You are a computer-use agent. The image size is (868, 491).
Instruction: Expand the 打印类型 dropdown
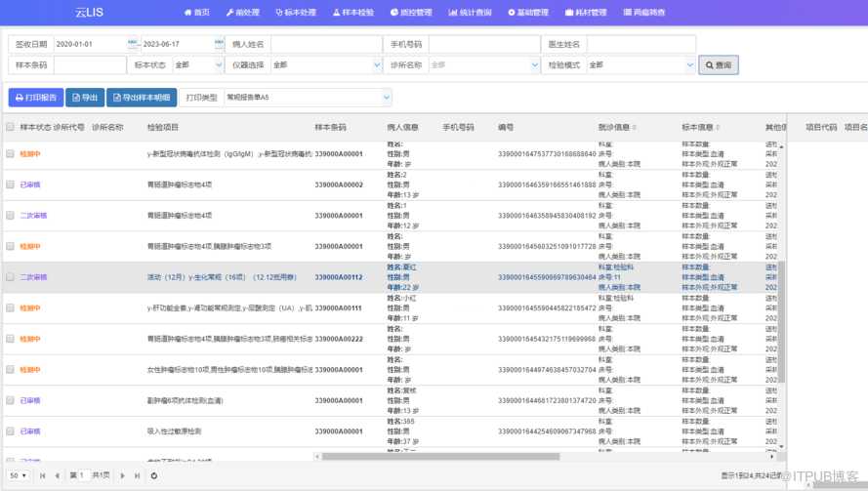(x=308, y=98)
